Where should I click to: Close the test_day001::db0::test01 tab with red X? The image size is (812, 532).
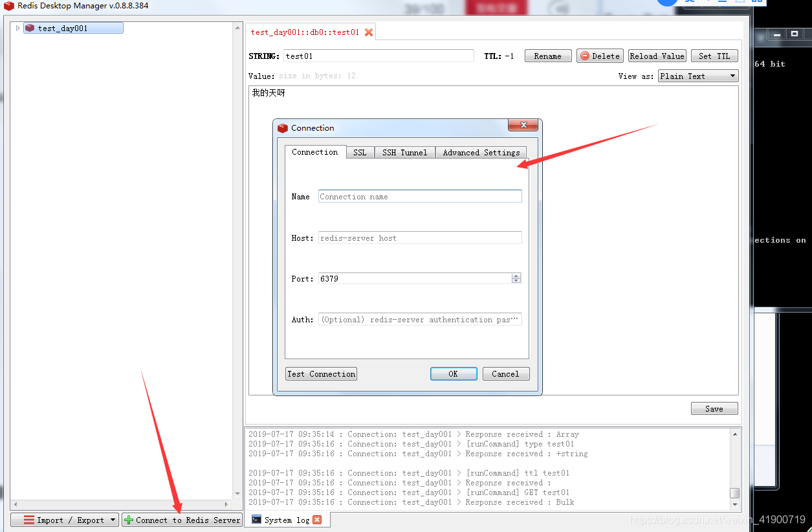tap(369, 32)
